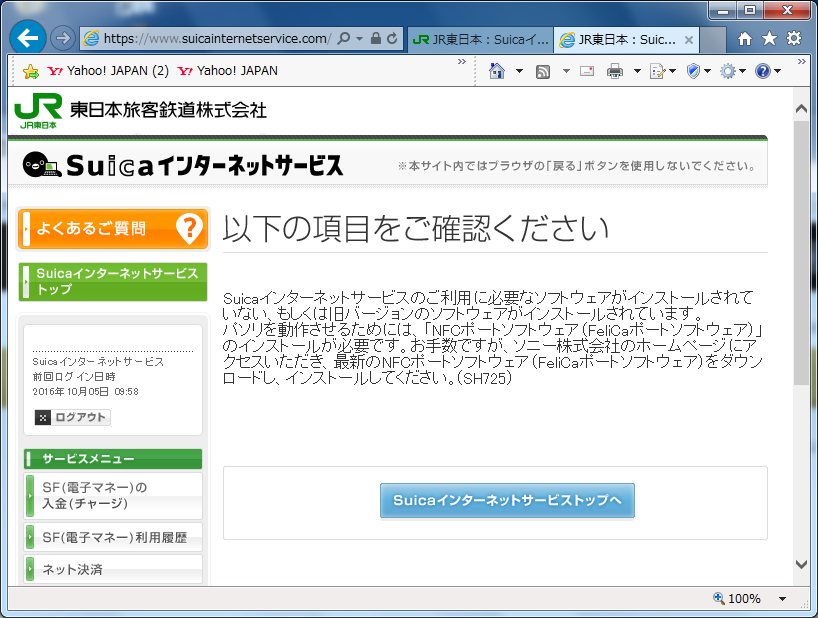Click Add to Favorites bar star icon
The height and width of the screenshot is (618, 818).
click(31, 71)
